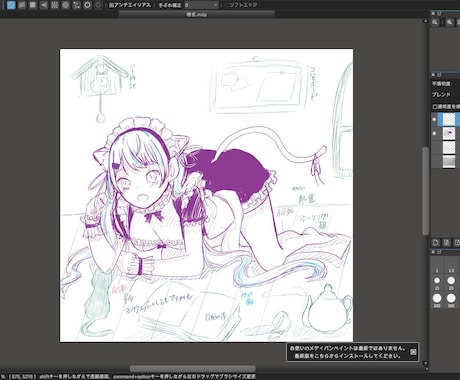Select the purple sketch layer thumbnail
Viewport: 460px width, 380px height.
(449, 133)
